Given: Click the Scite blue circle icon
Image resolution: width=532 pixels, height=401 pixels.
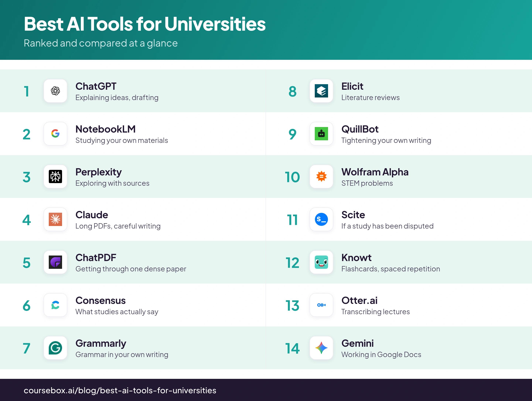Looking at the screenshot, I should click(321, 219).
